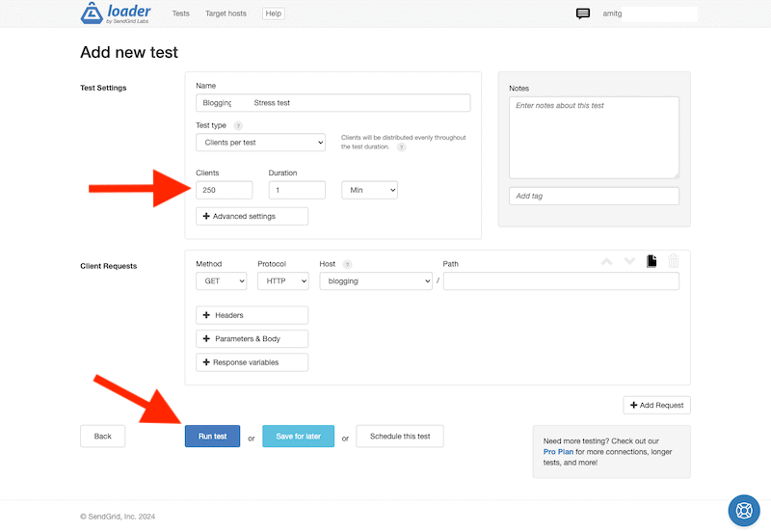Click Schedule this test button
771x532 pixels.
400,437
